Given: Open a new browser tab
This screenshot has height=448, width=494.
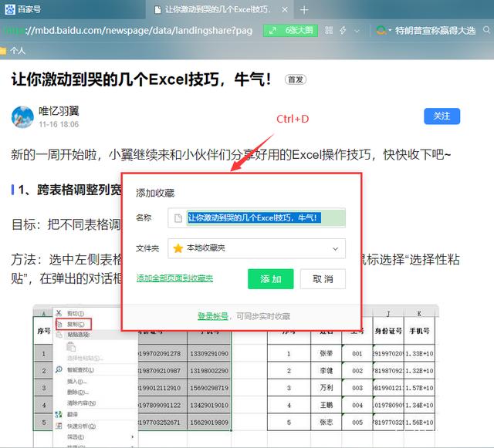Looking at the screenshot, I should [x=304, y=10].
